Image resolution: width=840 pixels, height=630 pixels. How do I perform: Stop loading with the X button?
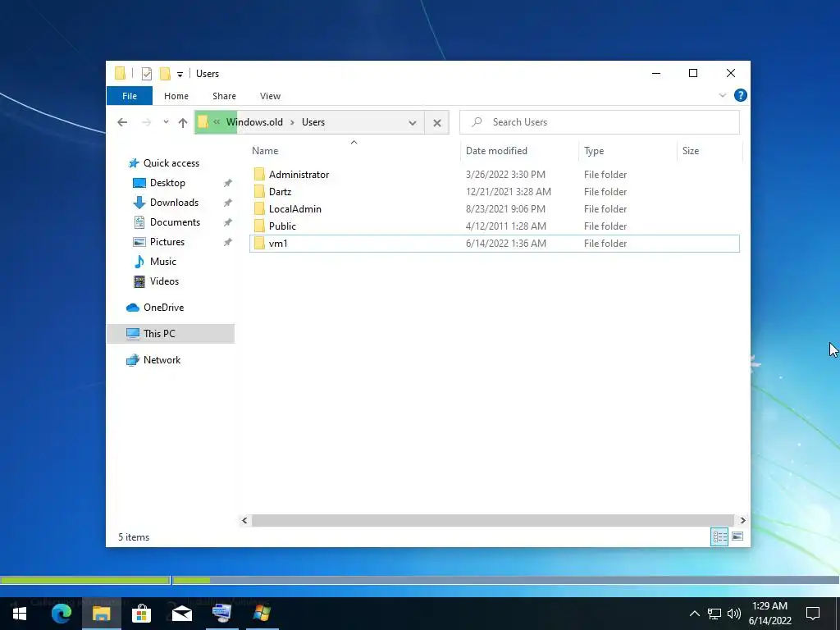[x=437, y=123]
